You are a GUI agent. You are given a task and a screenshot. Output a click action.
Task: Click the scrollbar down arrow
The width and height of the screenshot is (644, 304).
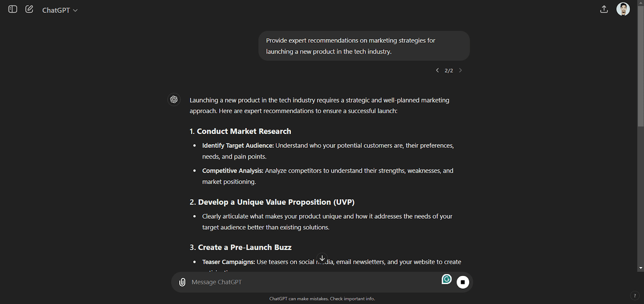click(x=641, y=268)
